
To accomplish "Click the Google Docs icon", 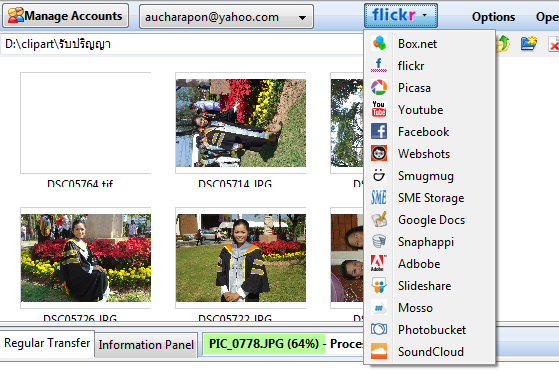I will coord(379,220).
